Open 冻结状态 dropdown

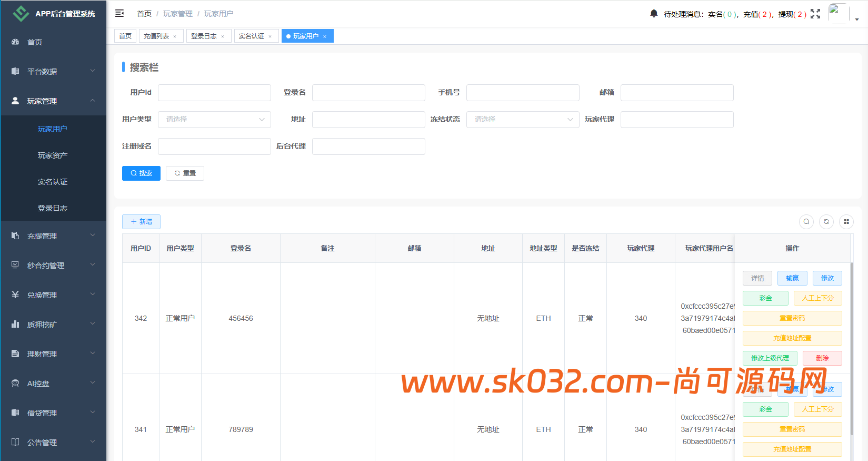pos(523,120)
